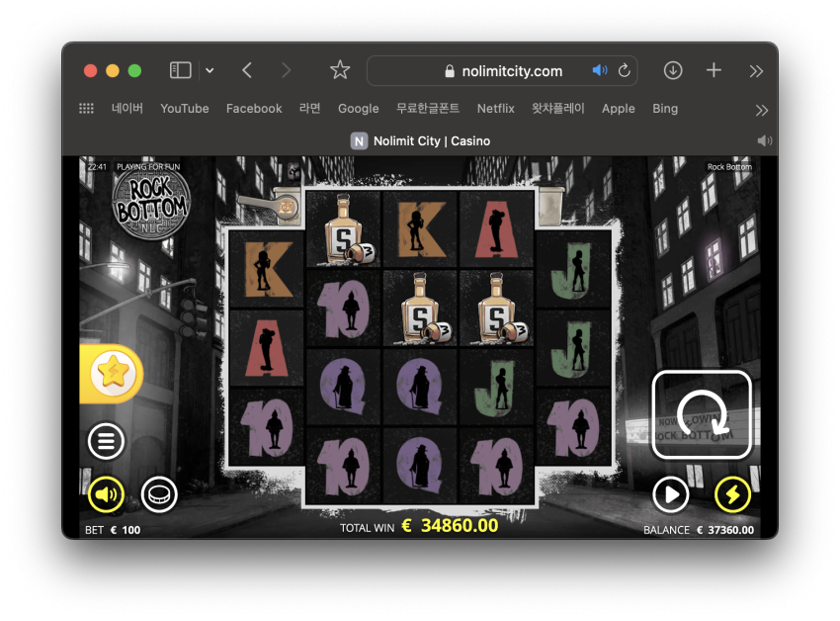The image size is (840, 621).
Task: Mute the game's yellow speaker button
Action: tap(106, 493)
